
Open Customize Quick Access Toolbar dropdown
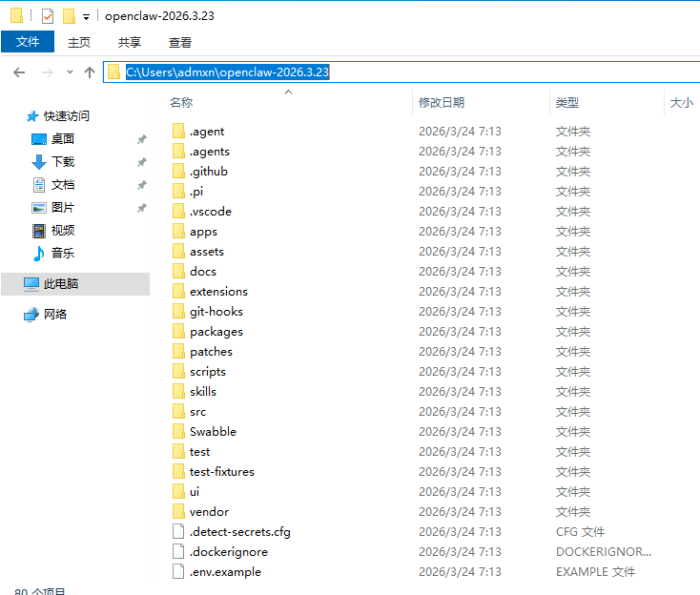(x=86, y=17)
